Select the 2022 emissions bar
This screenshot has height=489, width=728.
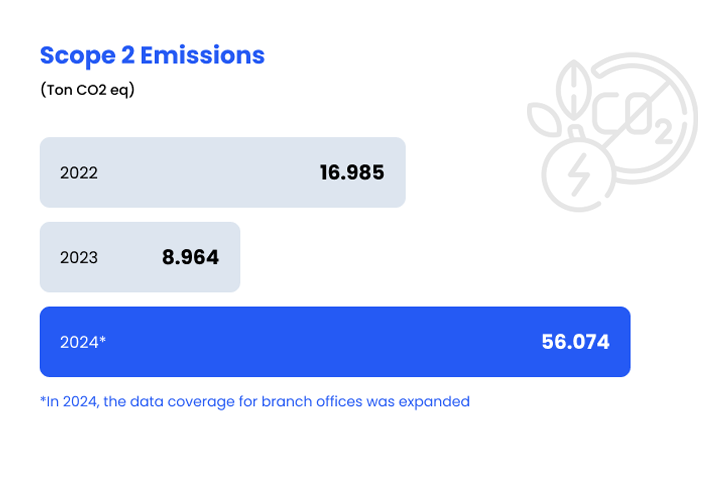(223, 172)
